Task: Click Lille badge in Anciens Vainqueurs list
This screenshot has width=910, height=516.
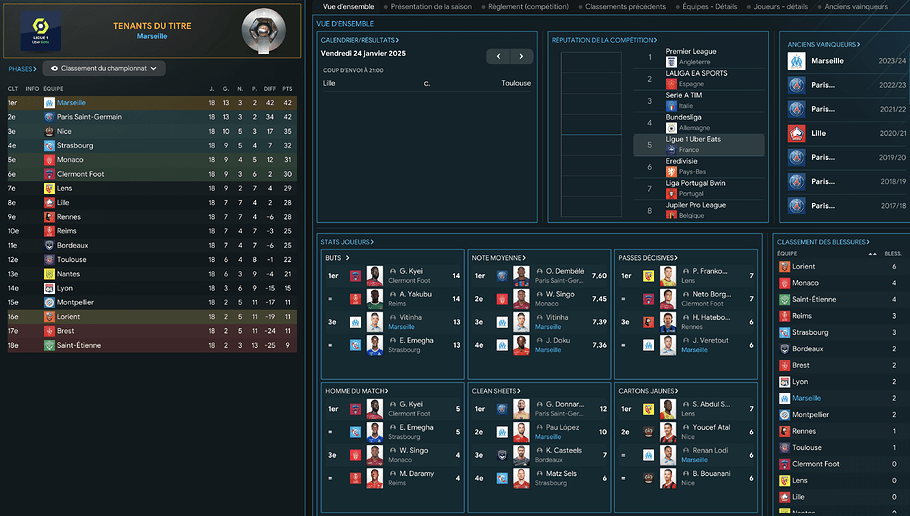Action: click(x=796, y=133)
